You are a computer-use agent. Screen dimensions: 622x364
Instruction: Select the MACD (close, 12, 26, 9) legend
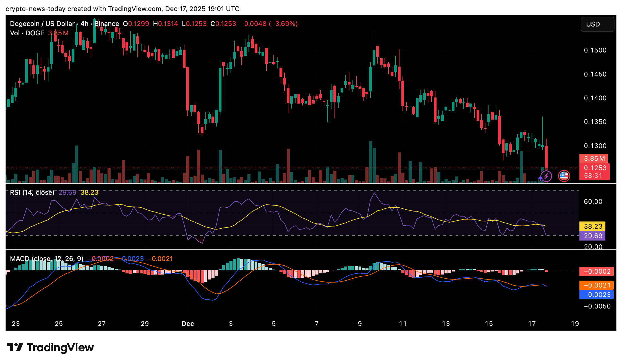pos(46,259)
